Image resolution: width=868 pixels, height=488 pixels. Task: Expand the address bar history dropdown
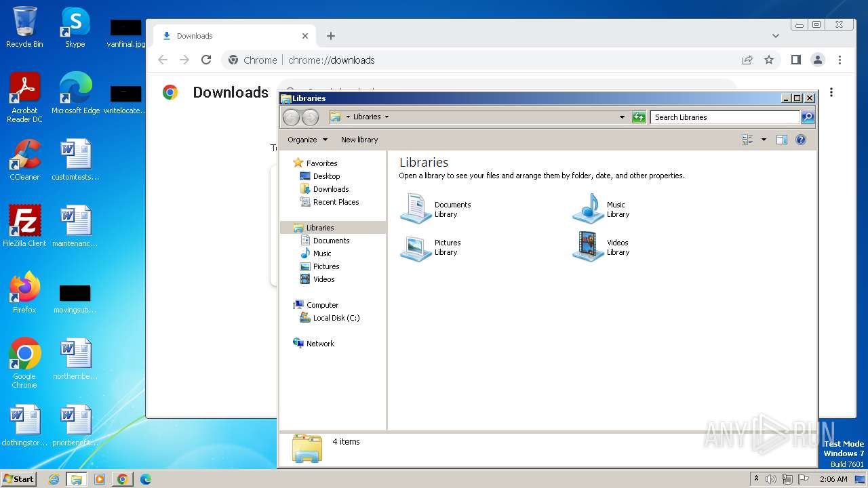622,117
